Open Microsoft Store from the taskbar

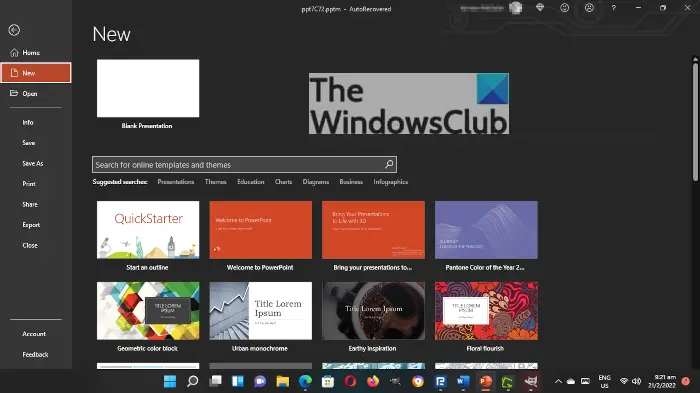(328, 381)
